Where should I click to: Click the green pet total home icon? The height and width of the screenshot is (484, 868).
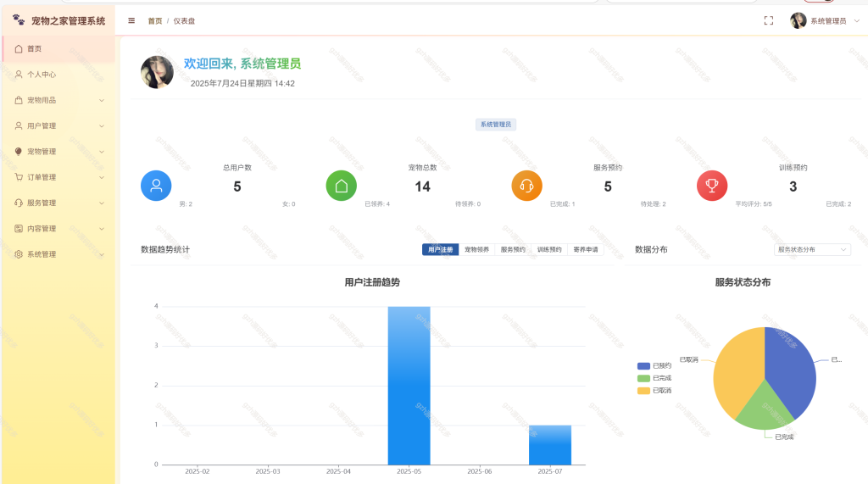342,186
